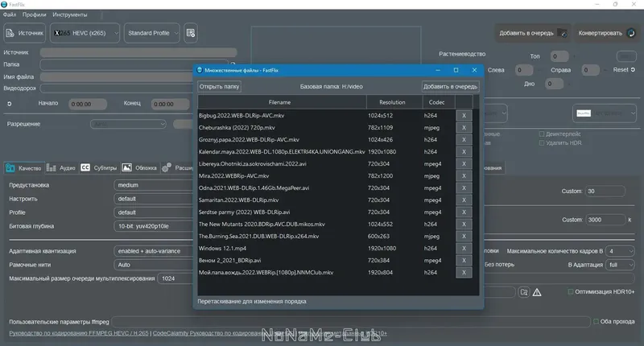Remove Samaritan.2022.WEB-DLRip.mkv with X button
644x346 pixels.
pyautogui.click(x=464, y=200)
